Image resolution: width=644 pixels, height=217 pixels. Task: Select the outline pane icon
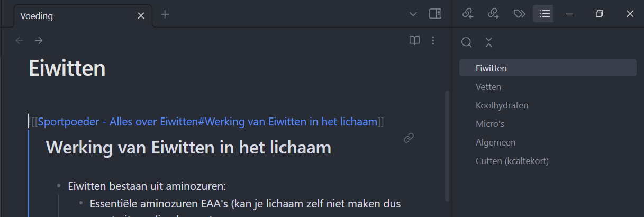click(x=545, y=14)
